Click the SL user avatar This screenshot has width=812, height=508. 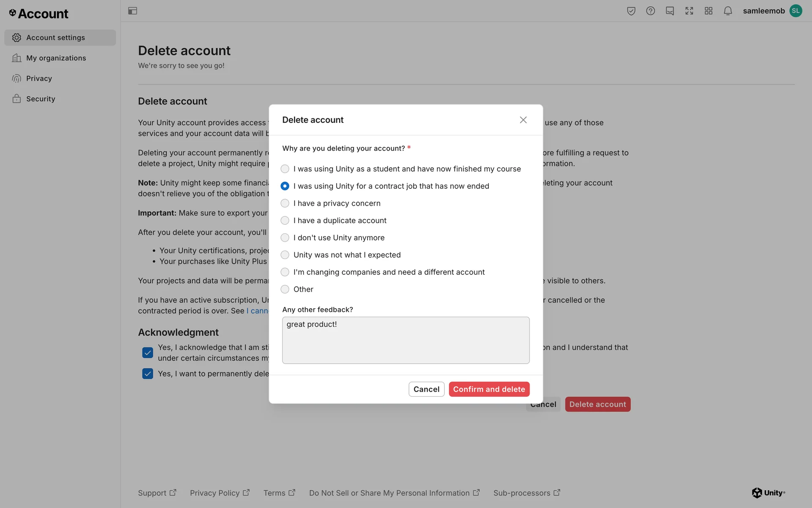coord(796,11)
